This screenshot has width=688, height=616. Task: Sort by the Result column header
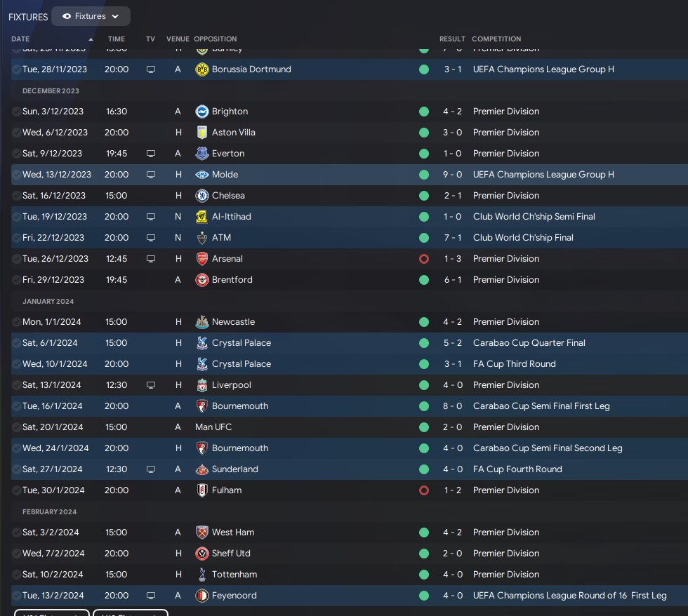point(452,39)
